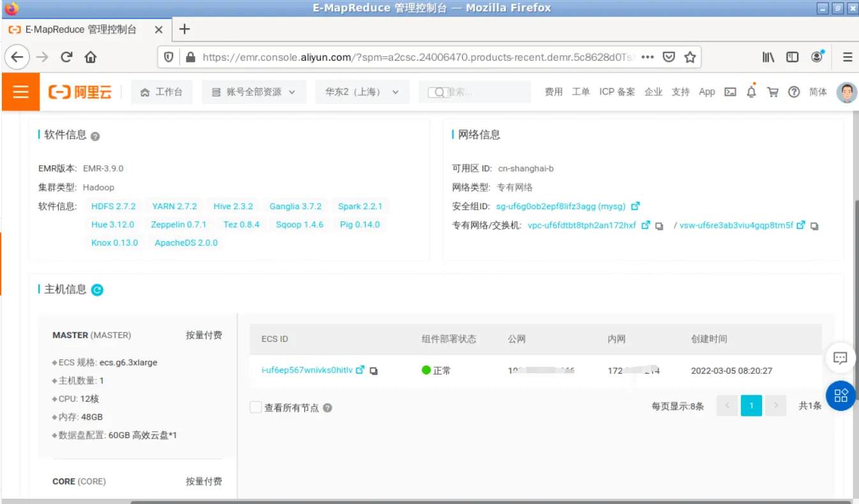The width and height of the screenshot is (859, 504).
Task: Open the chat feedback floating button
Action: (840, 358)
